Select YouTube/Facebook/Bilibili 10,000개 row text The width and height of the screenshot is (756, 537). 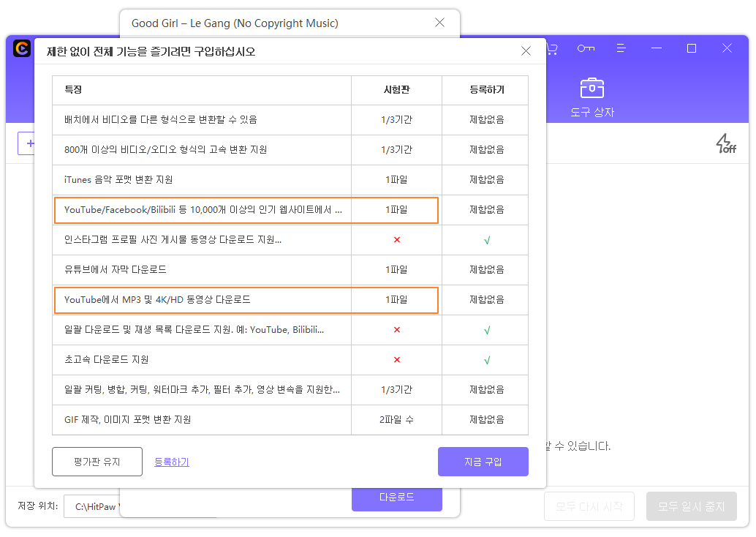tap(203, 210)
